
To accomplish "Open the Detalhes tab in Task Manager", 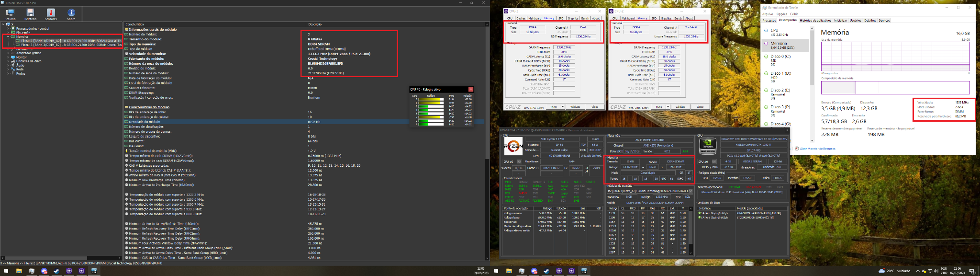I will point(870,21).
